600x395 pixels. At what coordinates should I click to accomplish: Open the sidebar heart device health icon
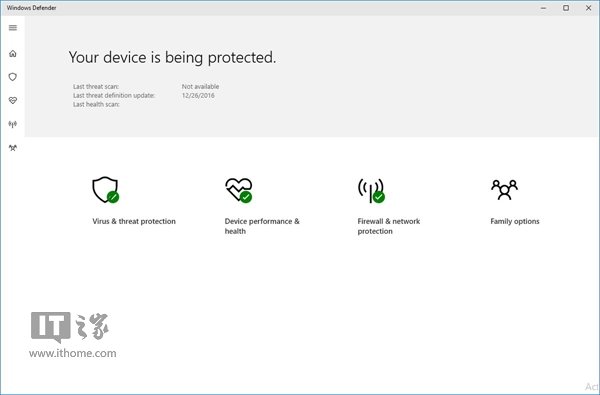click(x=13, y=100)
